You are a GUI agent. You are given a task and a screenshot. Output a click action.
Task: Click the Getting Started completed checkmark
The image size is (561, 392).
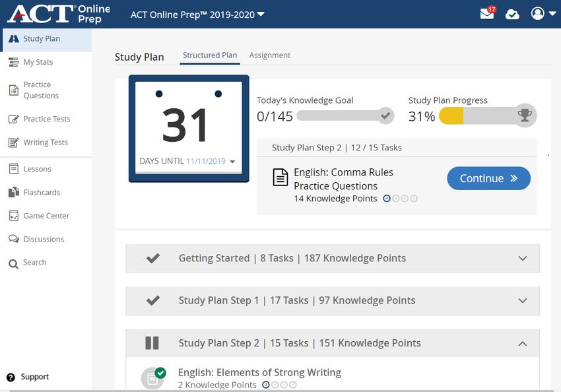[153, 258]
